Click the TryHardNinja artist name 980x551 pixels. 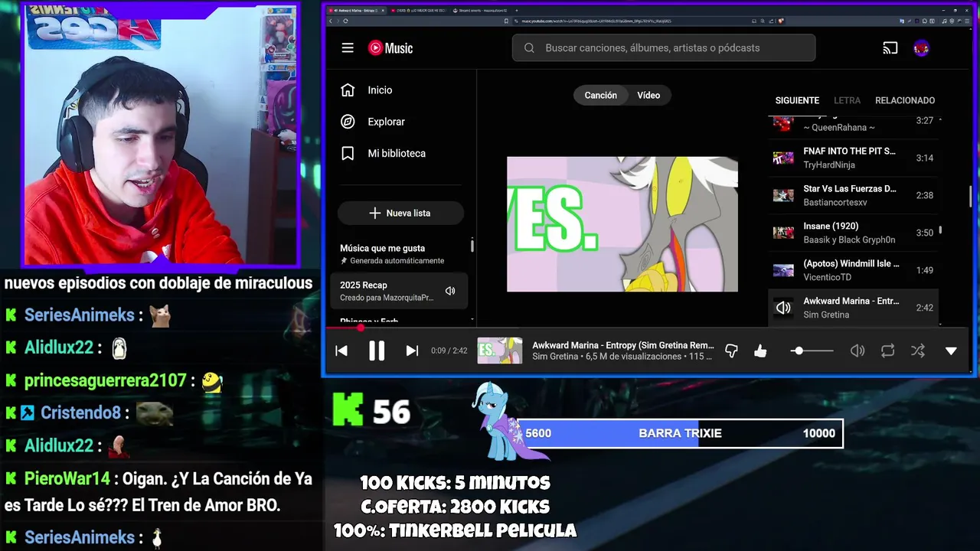point(829,165)
